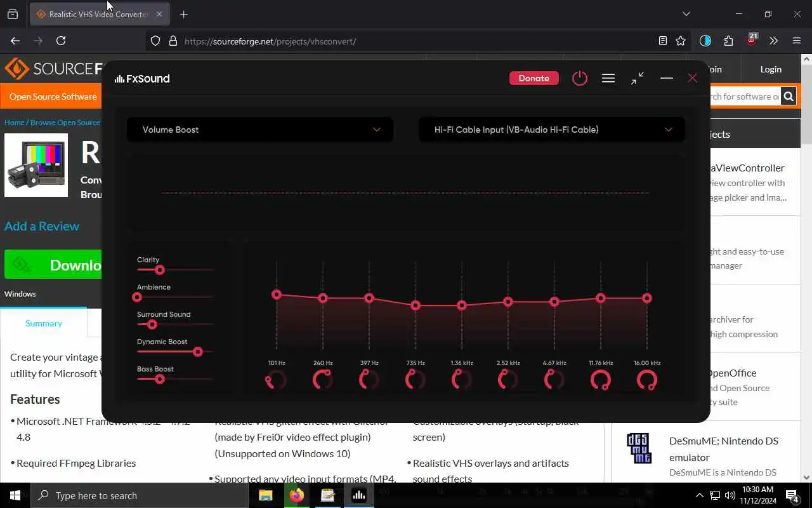Click the 101 Hz frequency knob
This screenshot has width=812, height=508.
277,380
